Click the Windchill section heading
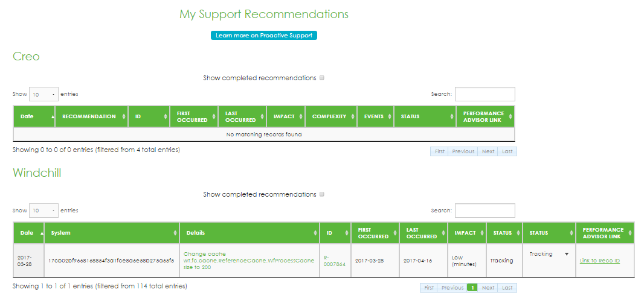The image size is (644, 295). tap(37, 173)
